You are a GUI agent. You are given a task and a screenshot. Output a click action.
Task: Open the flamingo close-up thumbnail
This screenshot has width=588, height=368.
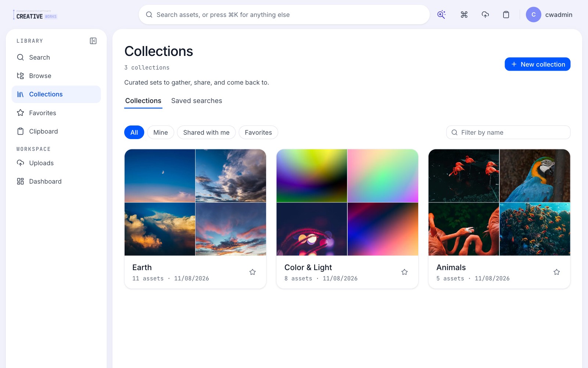point(464,229)
